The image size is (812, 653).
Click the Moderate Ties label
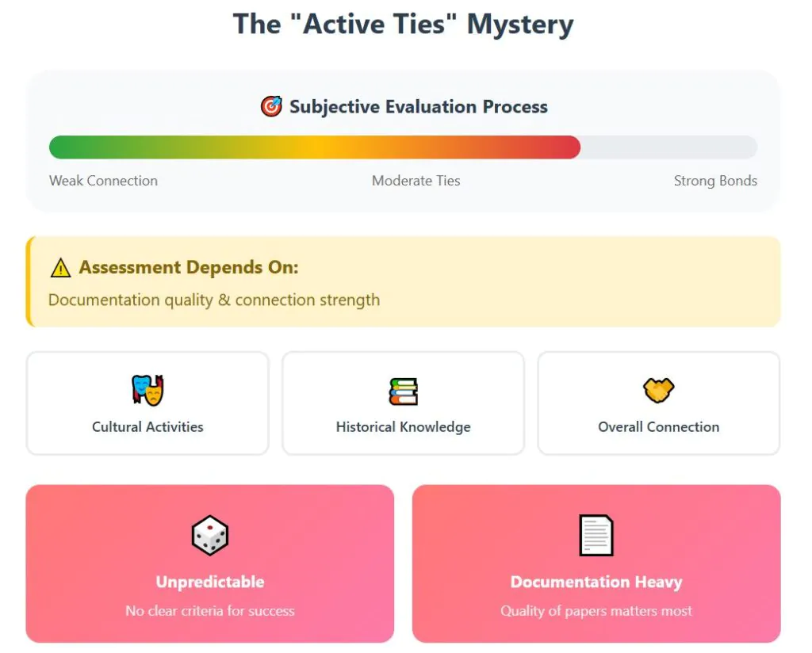tap(416, 181)
